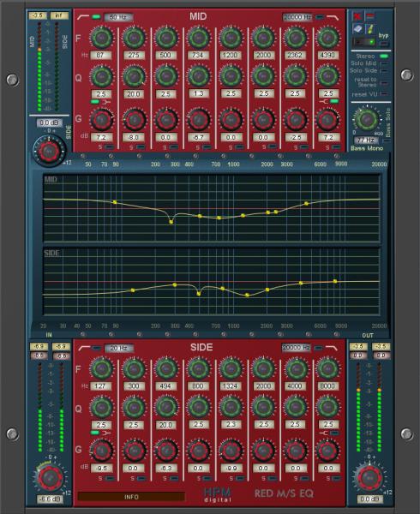Click the input gain -6.6 dB field
420x514 pixels.
click(50, 499)
